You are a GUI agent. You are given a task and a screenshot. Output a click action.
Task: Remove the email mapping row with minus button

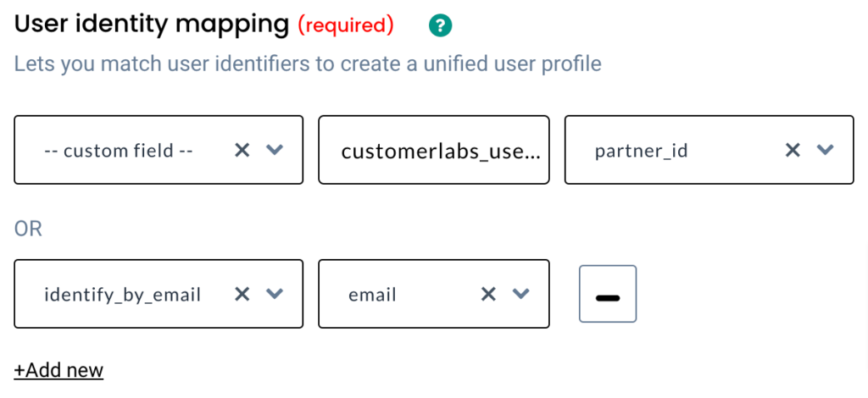click(608, 294)
